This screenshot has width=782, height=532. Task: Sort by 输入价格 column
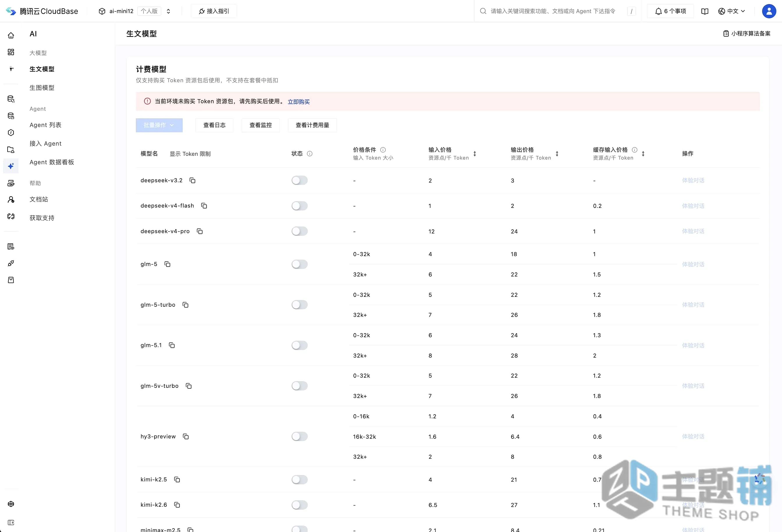[475, 154]
